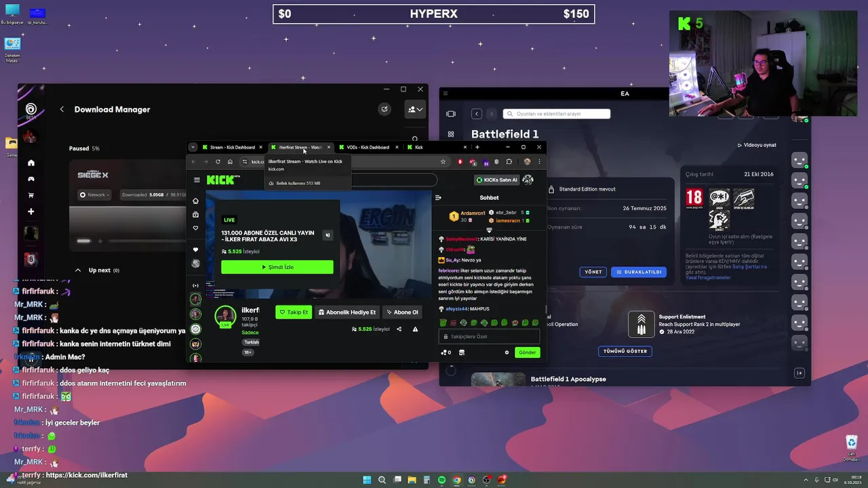Image resolution: width=868 pixels, height=488 pixels.
Task: Open Spotify from the taskbar
Action: [x=441, y=480]
